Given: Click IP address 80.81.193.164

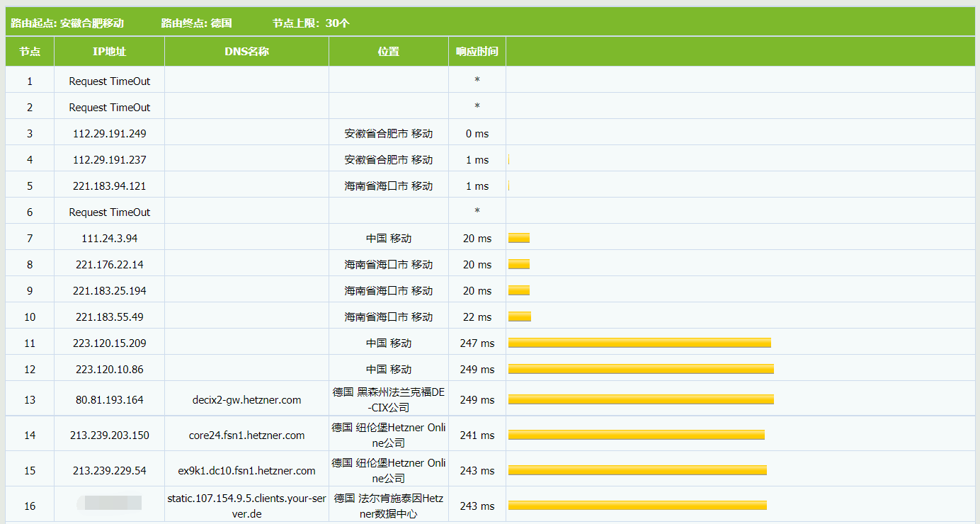Looking at the screenshot, I should [x=110, y=399].
